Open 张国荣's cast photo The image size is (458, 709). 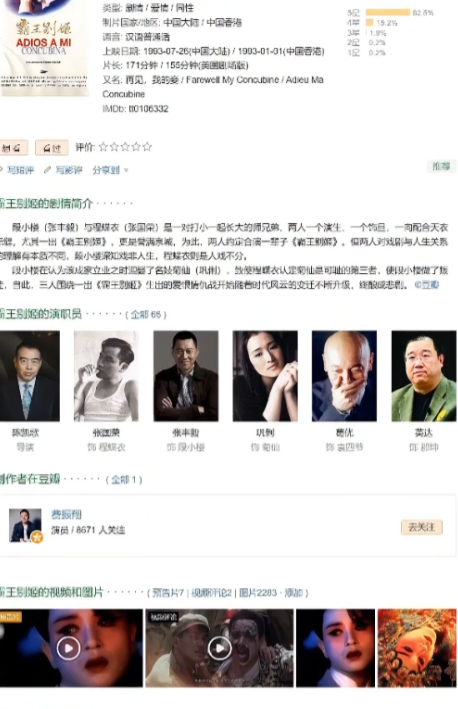tap(106, 376)
